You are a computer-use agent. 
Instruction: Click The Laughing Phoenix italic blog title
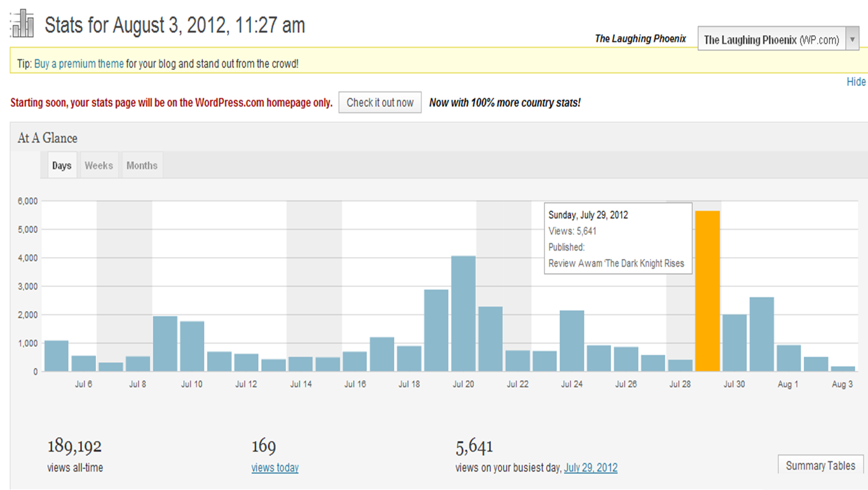(640, 39)
